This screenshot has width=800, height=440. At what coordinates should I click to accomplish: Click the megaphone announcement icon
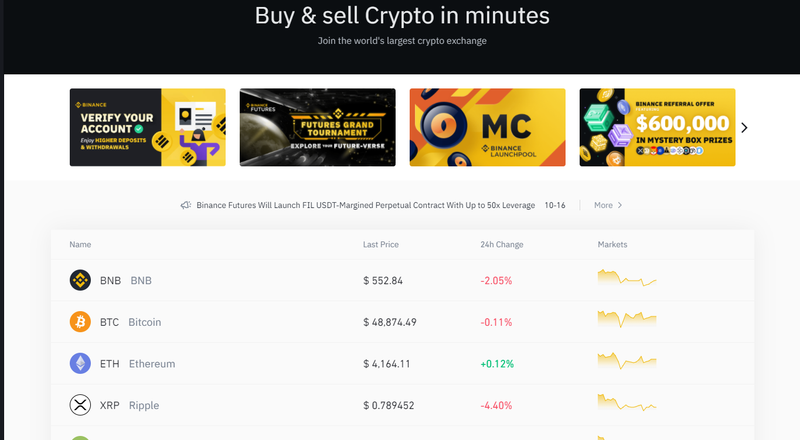[x=185, y=205]
